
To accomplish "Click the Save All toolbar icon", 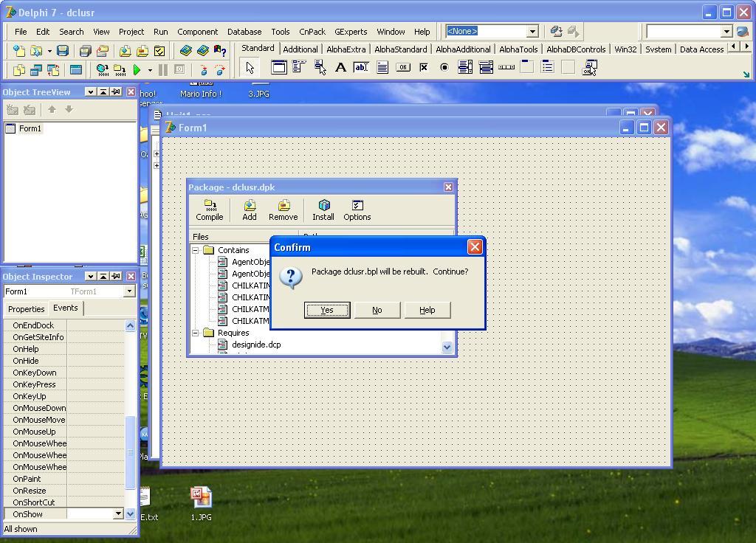I will click(86, 51).
